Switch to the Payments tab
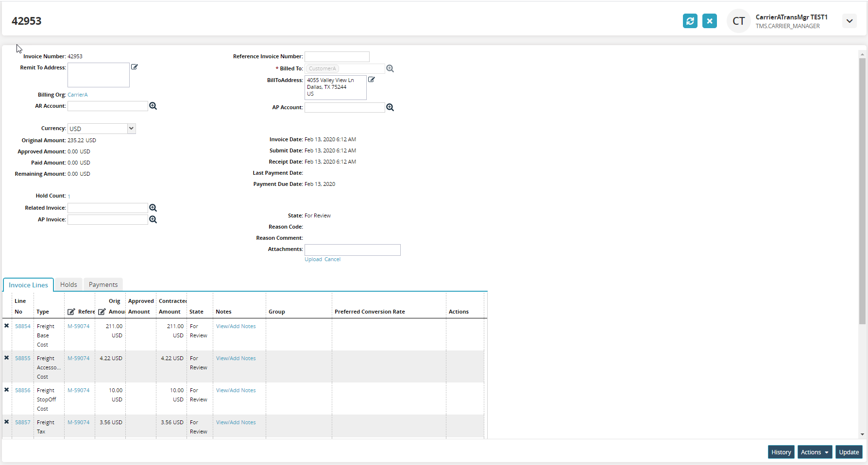Screen dimensions: 868x465 [x=103, y=284]
